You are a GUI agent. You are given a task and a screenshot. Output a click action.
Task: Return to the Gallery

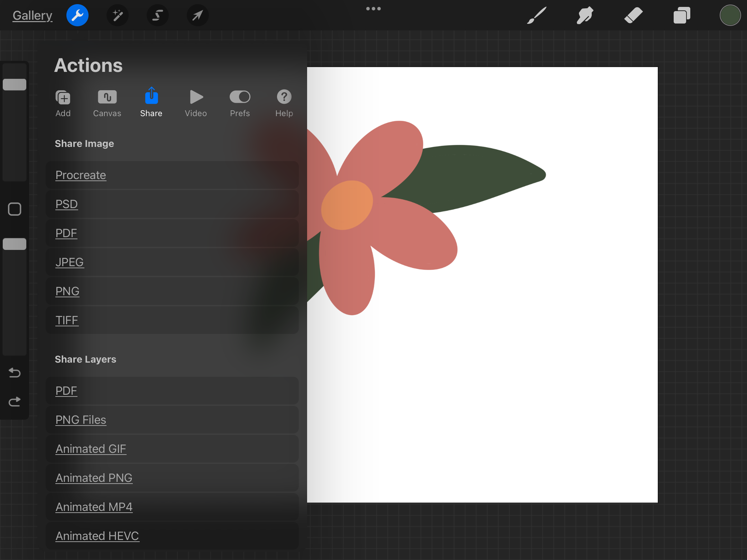click(32, 15)
